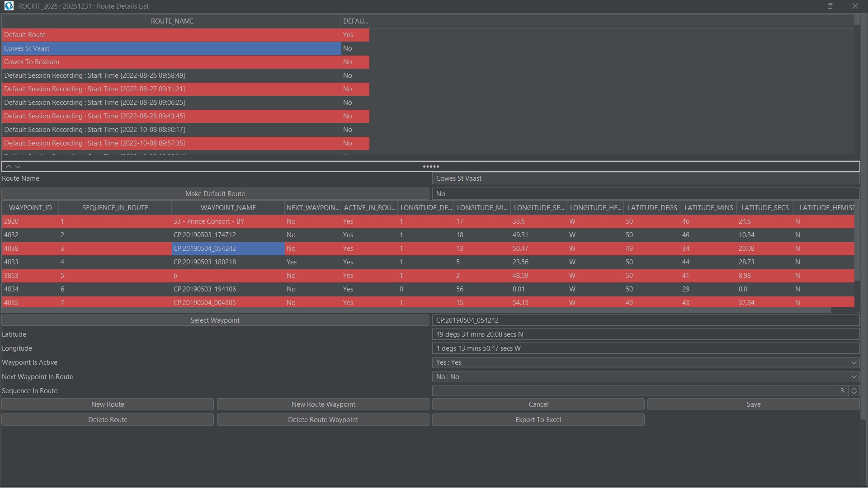This screenshot has height=488, width=868.
Task: Sort by the ROUTE_NAME column header
Action: [x=172, y=21]
